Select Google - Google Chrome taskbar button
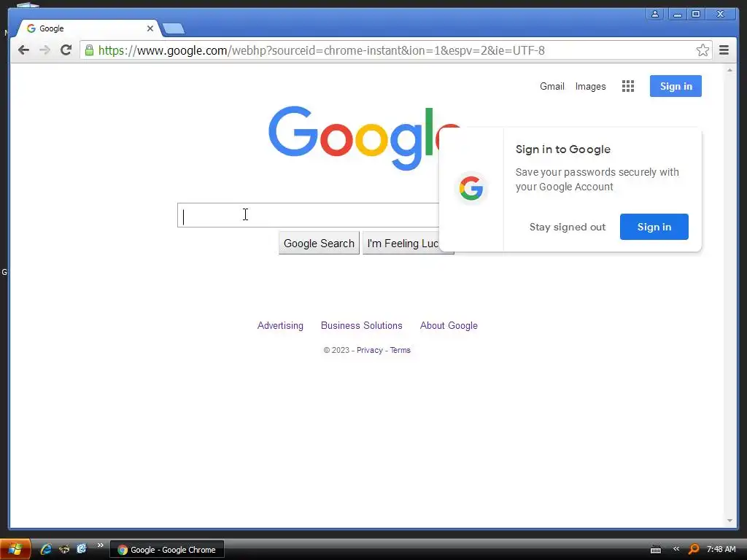The image size is (747, 560). click(x=167, y=550)
